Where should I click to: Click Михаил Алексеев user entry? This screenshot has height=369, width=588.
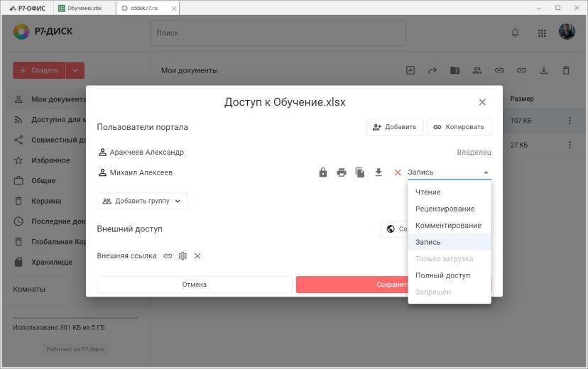[x=136, y=172]
